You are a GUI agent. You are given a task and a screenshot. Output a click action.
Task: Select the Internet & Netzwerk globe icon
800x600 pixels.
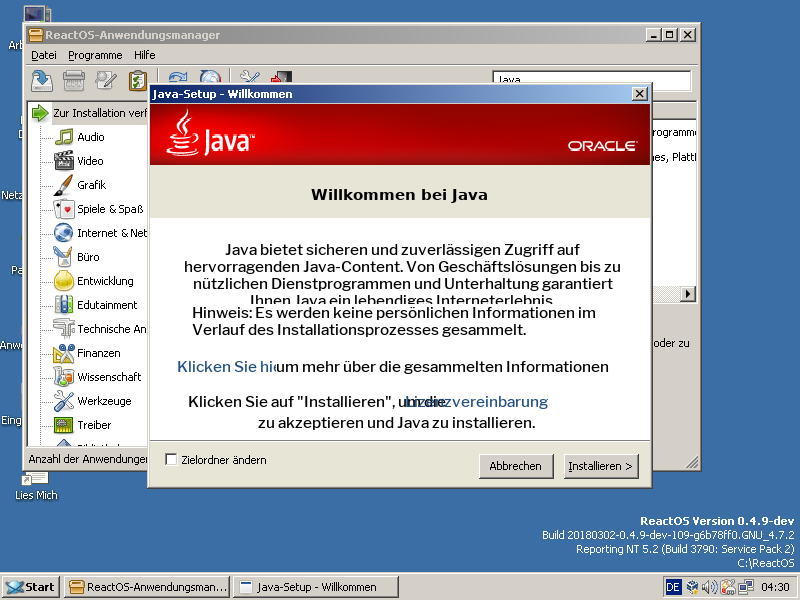pyautogui.click(x=64, y=233)
